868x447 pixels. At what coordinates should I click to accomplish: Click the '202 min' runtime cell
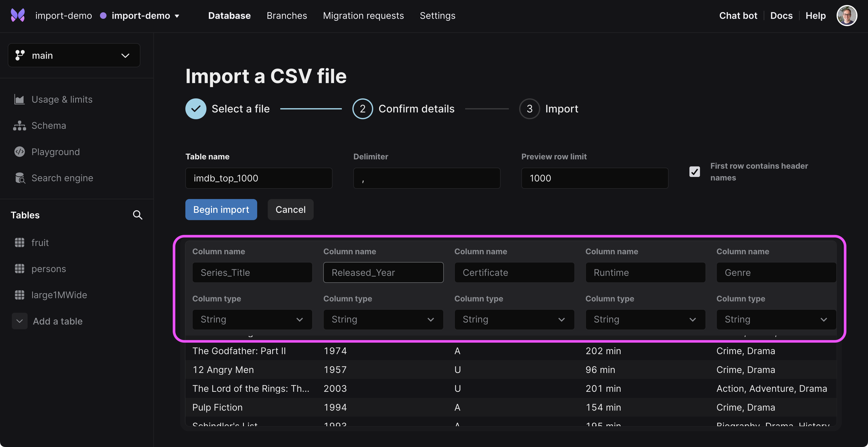click(603, 351)
